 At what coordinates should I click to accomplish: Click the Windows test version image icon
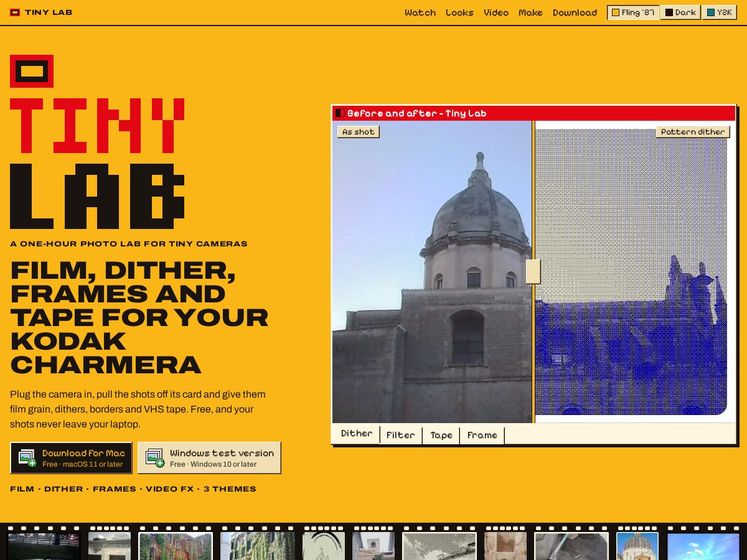pyautogui.click(x=155, y=458)
